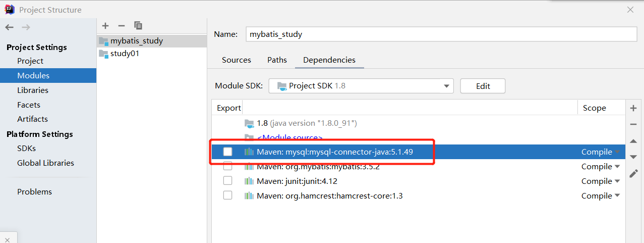Open Scope dropdown for mybatis:3.5.2

[601, 166]
